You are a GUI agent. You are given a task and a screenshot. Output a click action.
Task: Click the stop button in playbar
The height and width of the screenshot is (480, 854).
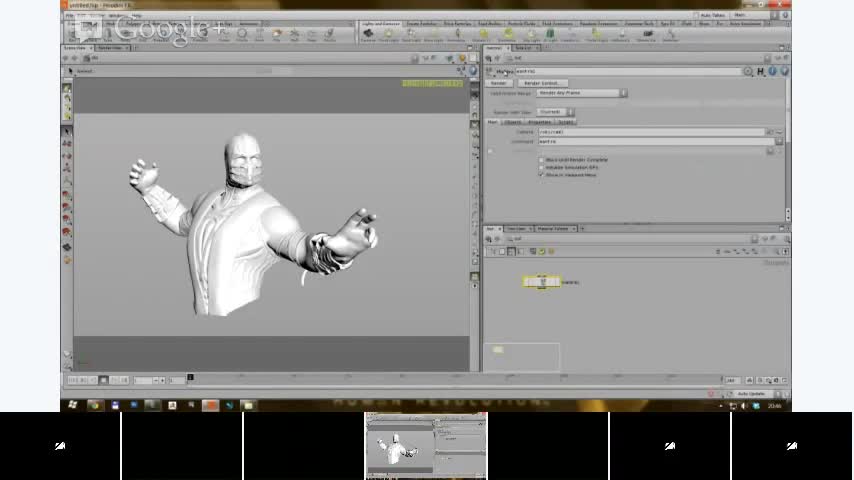pyautogui.click(x=103, y=380)
